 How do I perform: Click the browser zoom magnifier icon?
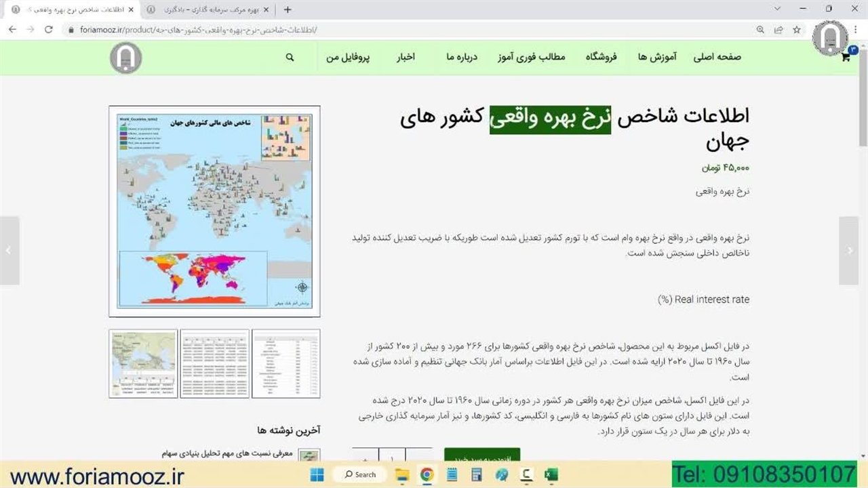coord(760,30)
